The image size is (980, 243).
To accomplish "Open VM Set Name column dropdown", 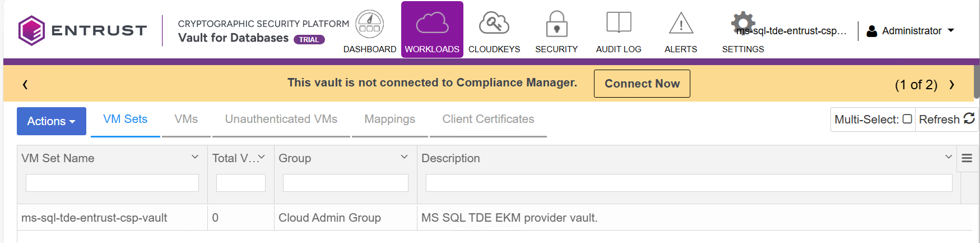I will (x=195, y=157).
